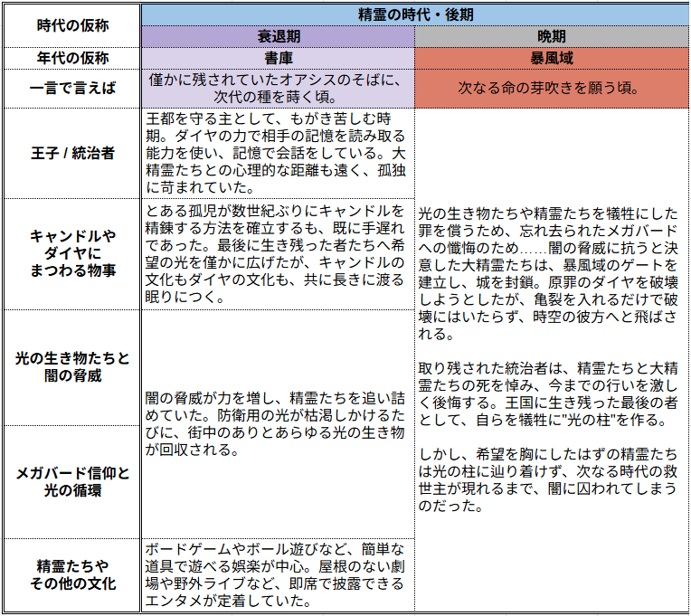This screenshot has width=691, height=616.
Task: Select the 一言で言えば row label
Action: click(72, 89)
